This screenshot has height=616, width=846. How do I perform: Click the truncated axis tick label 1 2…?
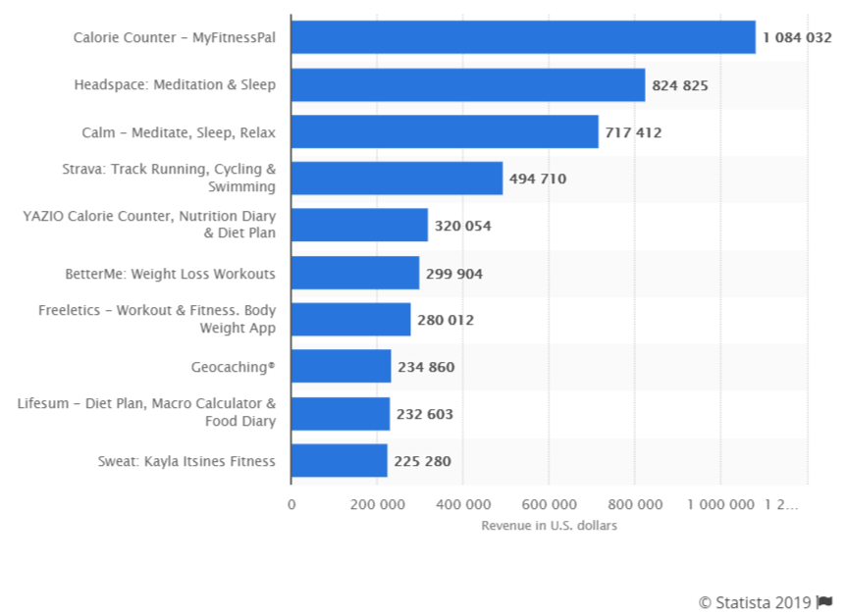[781, 504]
